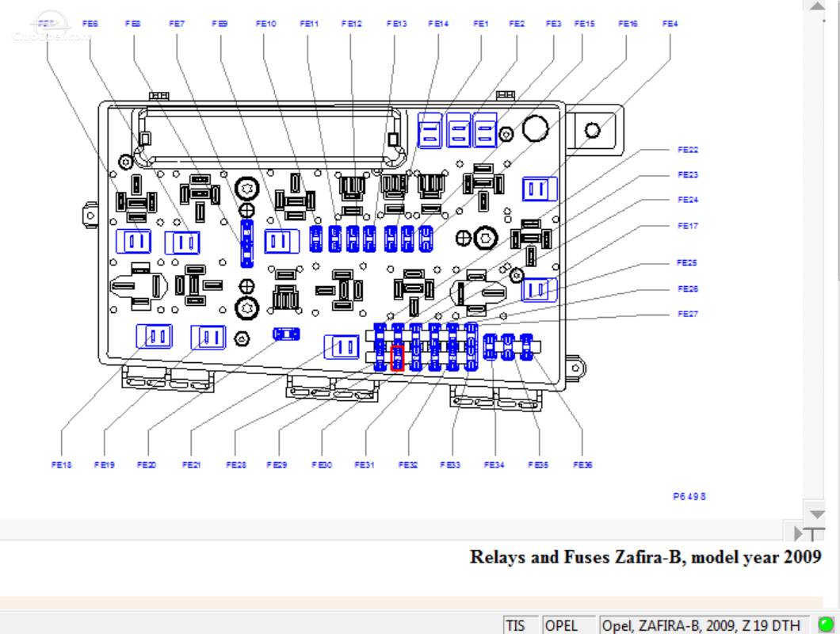Choose the FE14 label
Image resolution: width=840 pixels, height=634 pixels.
pos(438,24)
